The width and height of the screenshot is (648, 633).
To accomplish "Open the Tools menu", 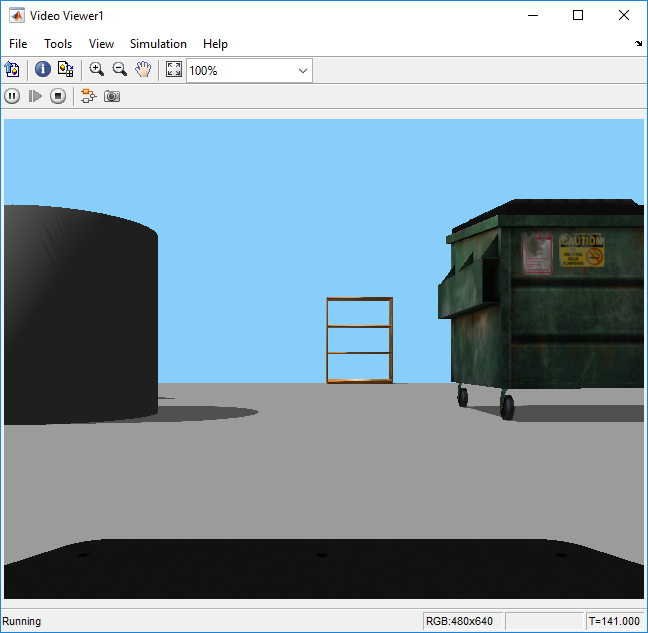I will point(58,44).
